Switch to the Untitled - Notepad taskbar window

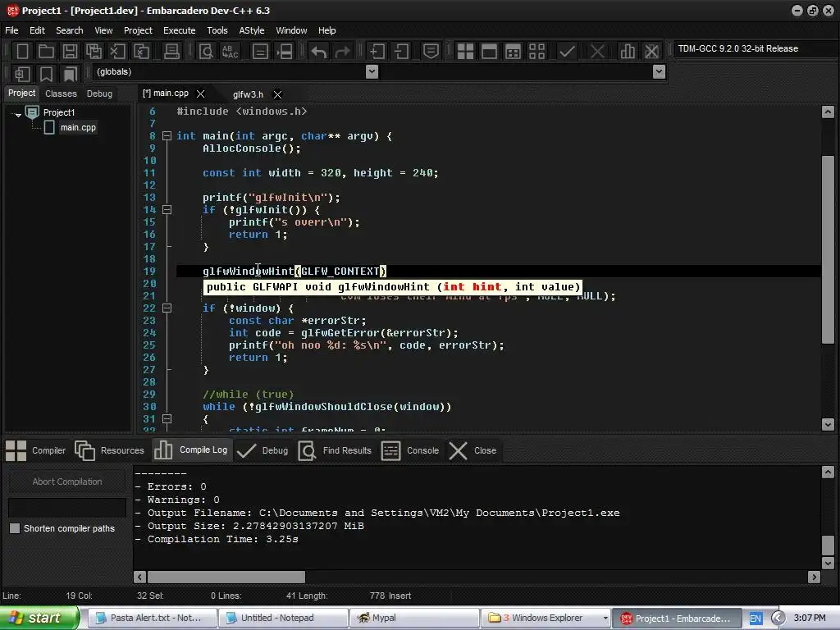tap(283, 619)
